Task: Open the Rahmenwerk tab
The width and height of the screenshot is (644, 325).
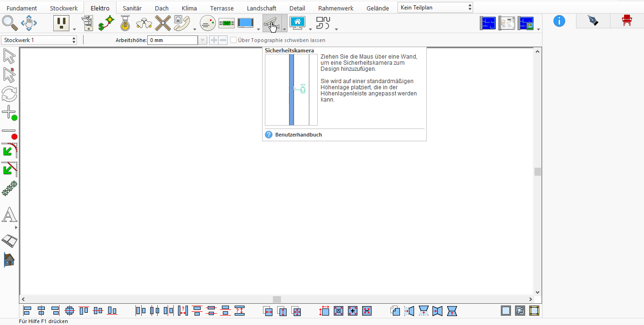Action: [336, 8]
